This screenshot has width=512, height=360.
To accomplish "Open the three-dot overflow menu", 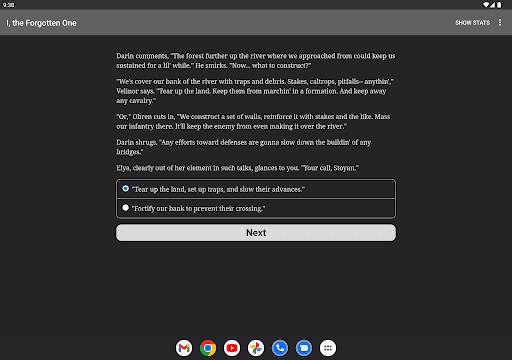I will point(500,22).
